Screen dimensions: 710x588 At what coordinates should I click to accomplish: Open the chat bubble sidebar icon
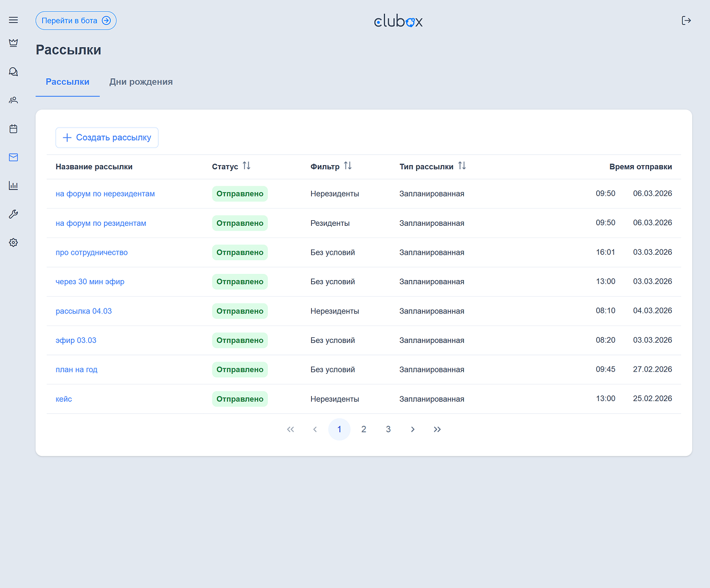pos(13,72)
